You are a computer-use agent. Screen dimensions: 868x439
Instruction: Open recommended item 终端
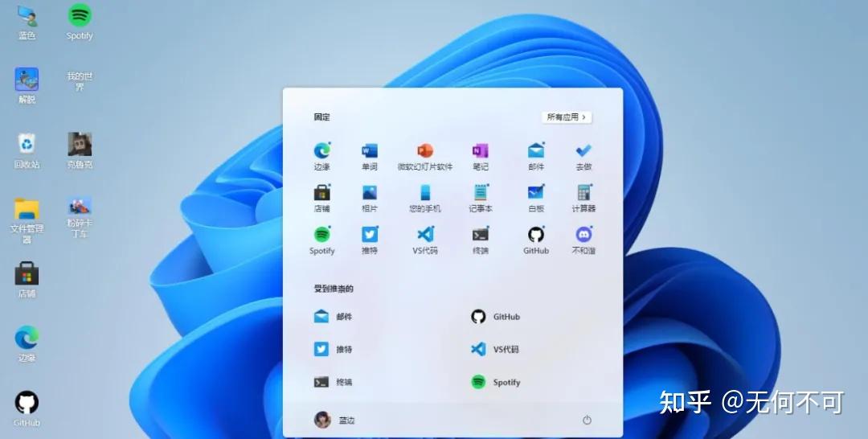(333, 382)
